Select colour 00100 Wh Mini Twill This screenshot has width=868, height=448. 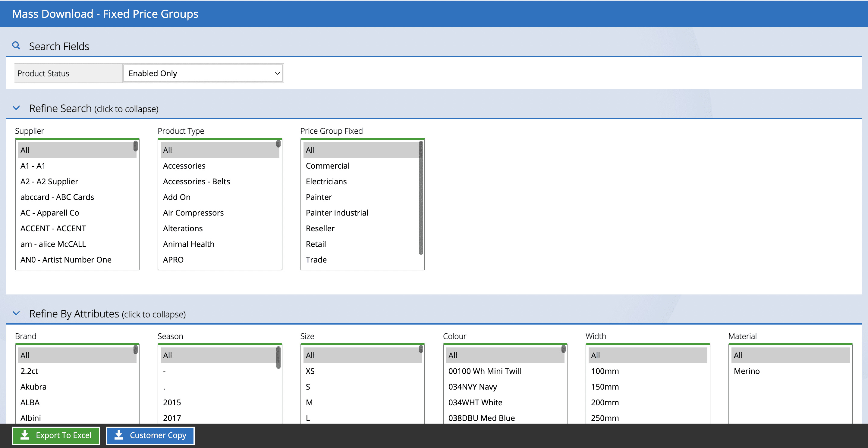505,371
